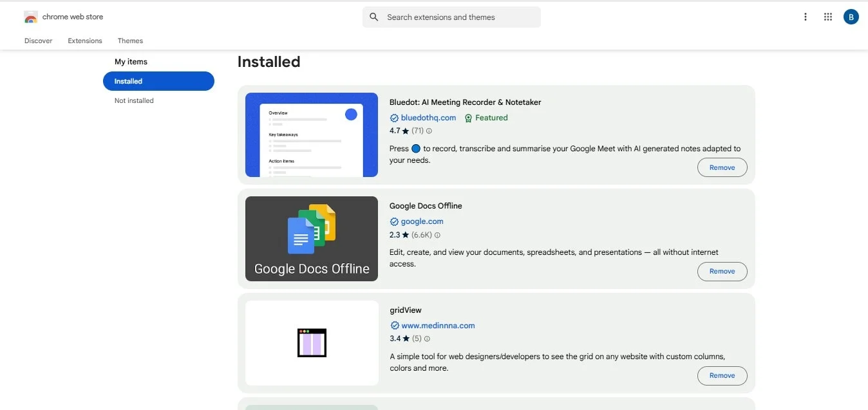Click the rating info icon for gridView

427,339
